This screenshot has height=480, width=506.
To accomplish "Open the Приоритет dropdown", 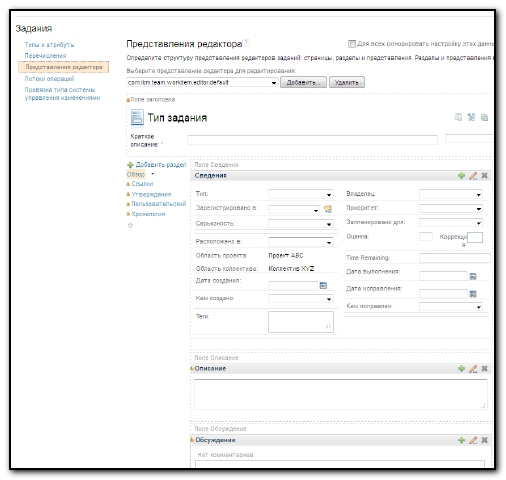I will 451,209.
